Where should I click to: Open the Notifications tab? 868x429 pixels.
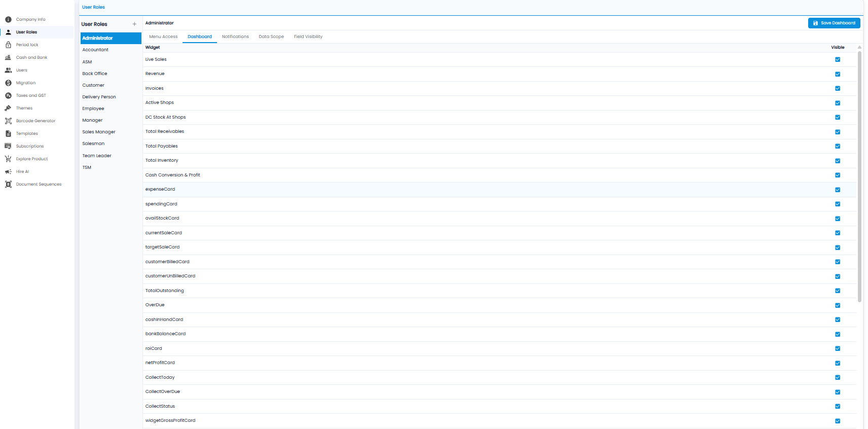click(x=235, y=37)
